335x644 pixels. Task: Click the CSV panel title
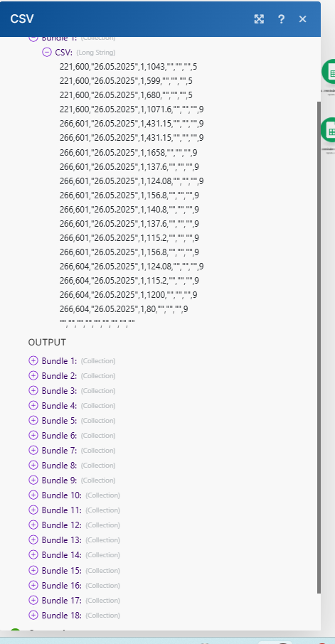point(22,19)
